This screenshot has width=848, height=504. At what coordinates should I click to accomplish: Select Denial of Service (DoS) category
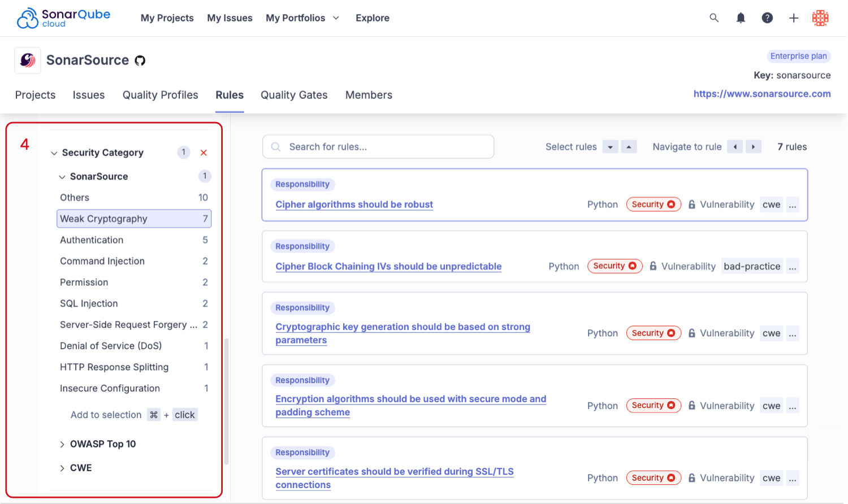click(134, 346)
